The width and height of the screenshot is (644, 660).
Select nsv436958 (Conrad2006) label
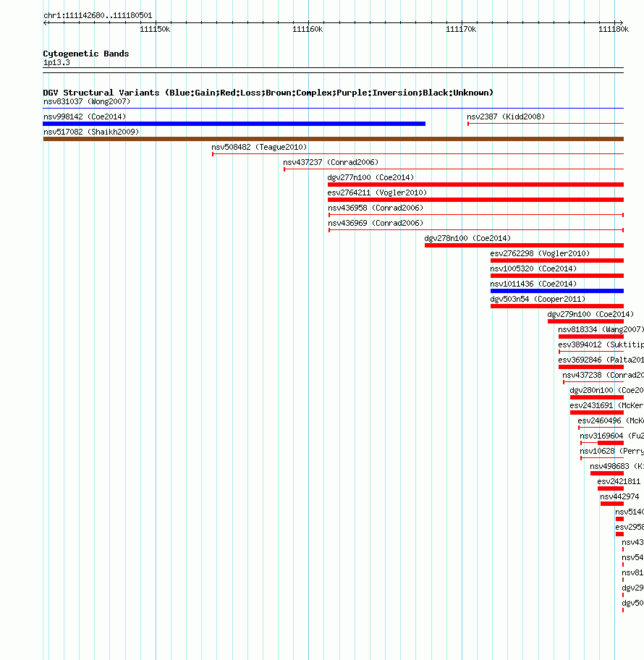click(376, 208)
